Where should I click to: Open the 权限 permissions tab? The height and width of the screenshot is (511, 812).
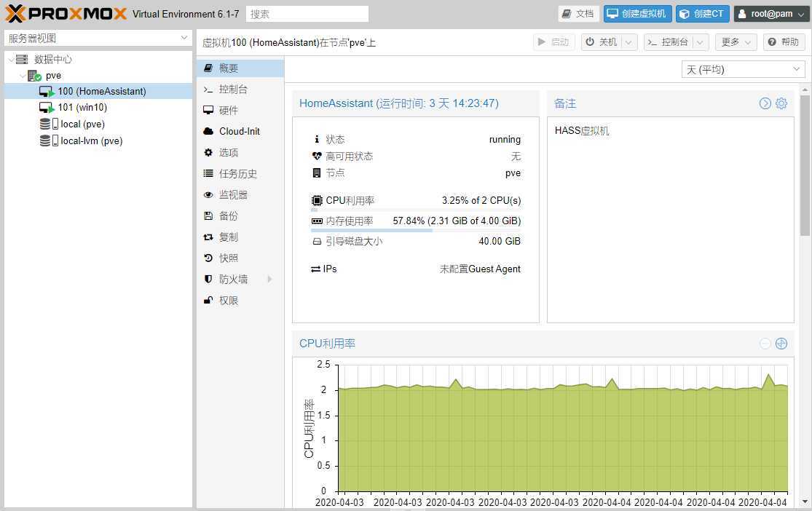click(240, 301)
